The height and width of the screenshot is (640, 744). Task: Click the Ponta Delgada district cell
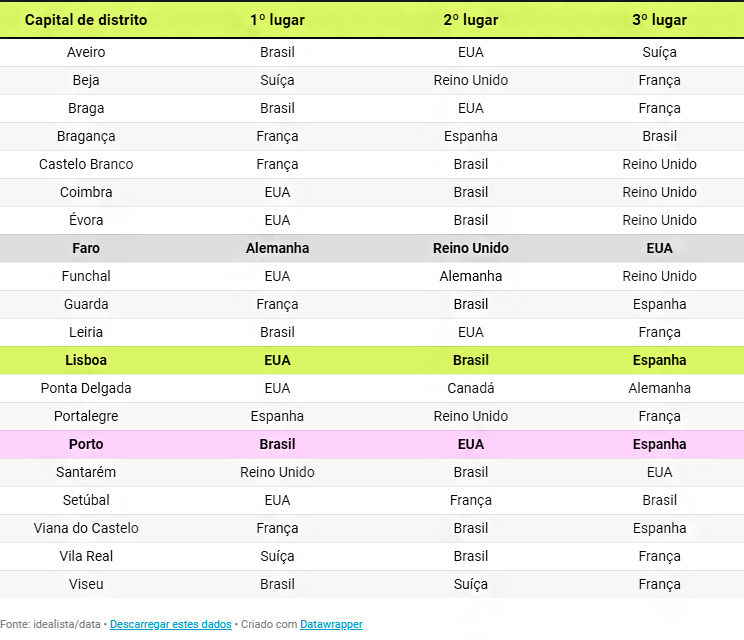click(86, 388)
